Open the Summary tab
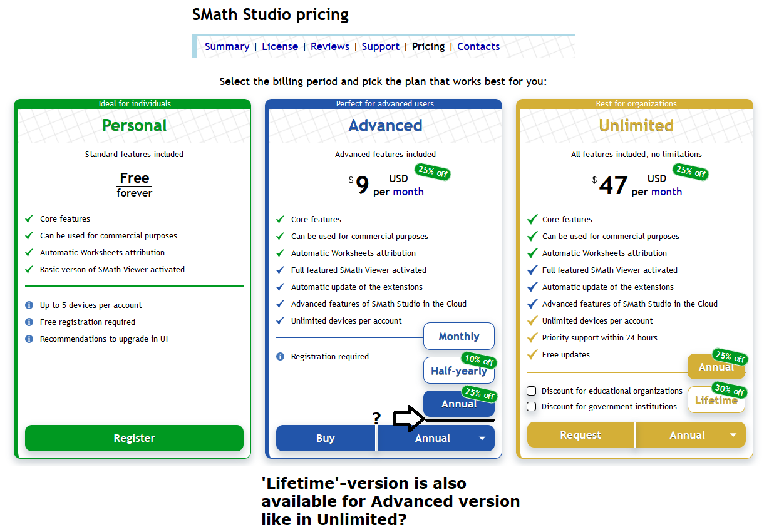 [227, 46]
